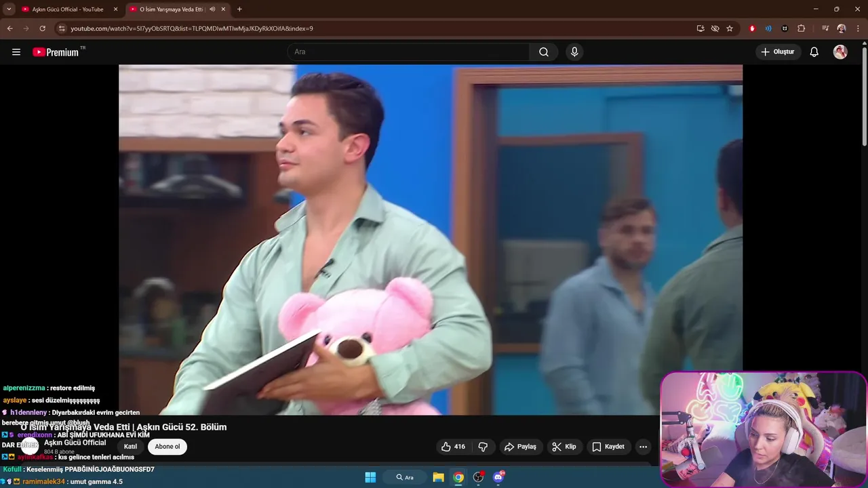Open more actions three-dot menu
The height and width of the screenshot is (488, 868).
click(643, 447)
